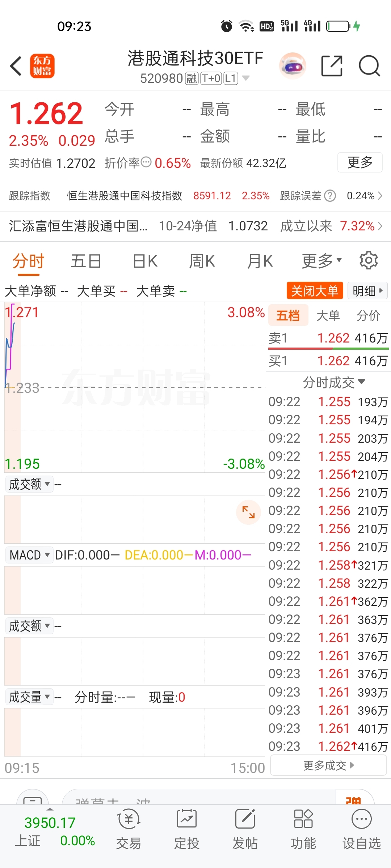This screenshot has width=391, height=868.
Task: Open the 定投 calendar icon
Action: coord(186,819)
